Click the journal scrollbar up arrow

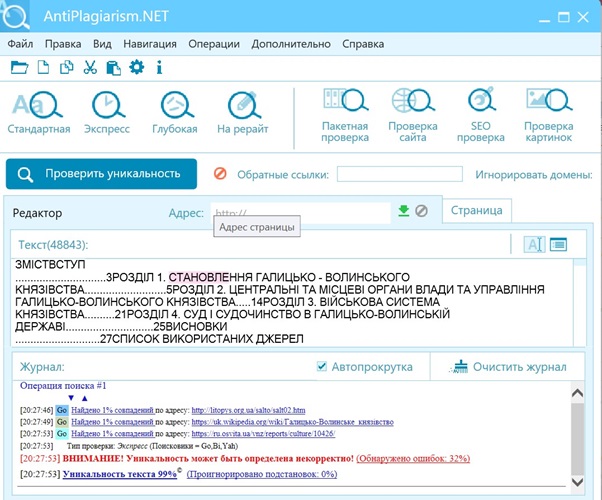[577, 392]
